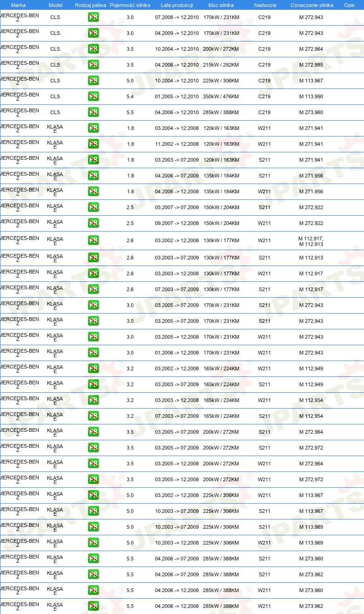Viewport: 364px width, 614px height.
Task: Click production dates 11.2002 -> 12.2008
Action: 177,144
